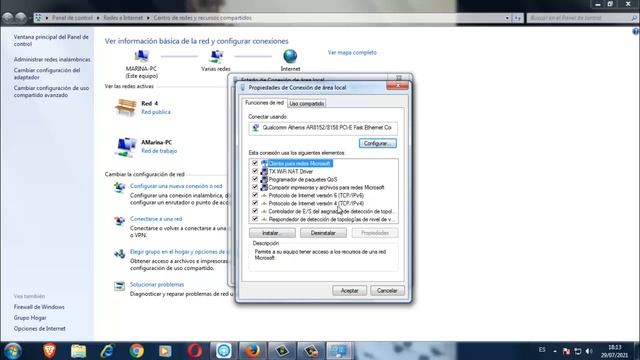The height and width of the screenshot is (360, 640).
Task: Click Buscar en el Panel de control field
Action: coord(582,18)
